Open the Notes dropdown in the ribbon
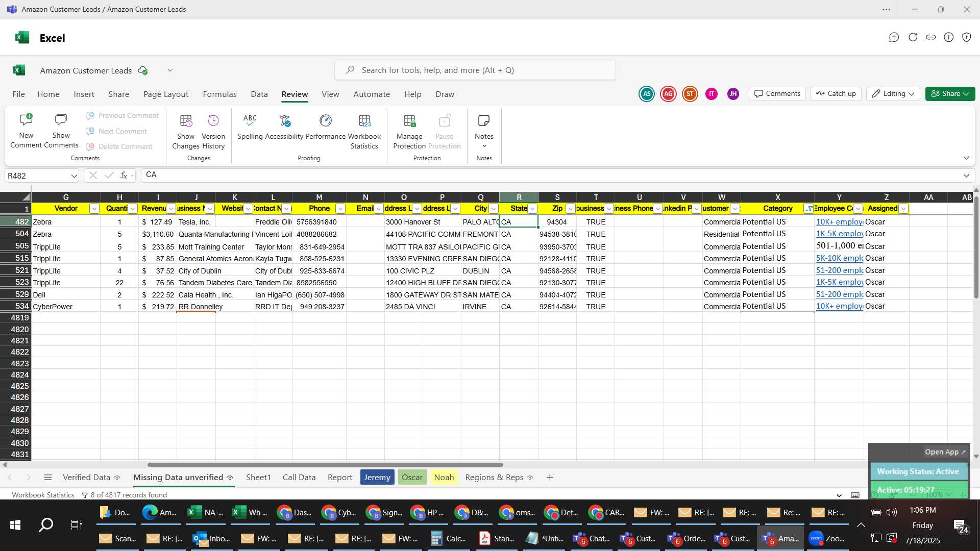The image size is (980, 551). 484,132
